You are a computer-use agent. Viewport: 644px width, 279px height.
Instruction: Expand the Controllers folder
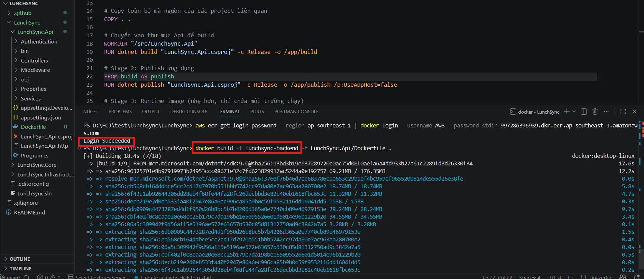coord(34,60)
